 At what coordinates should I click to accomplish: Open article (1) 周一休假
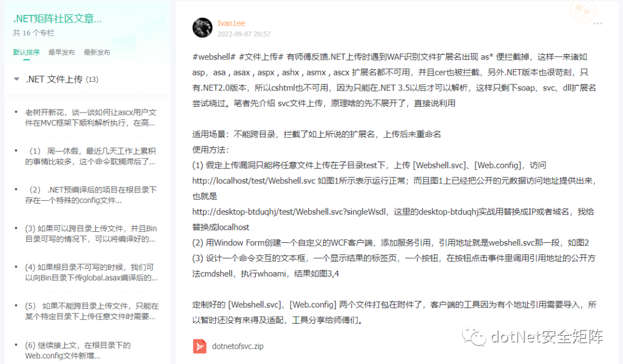[x=91, y=156]
